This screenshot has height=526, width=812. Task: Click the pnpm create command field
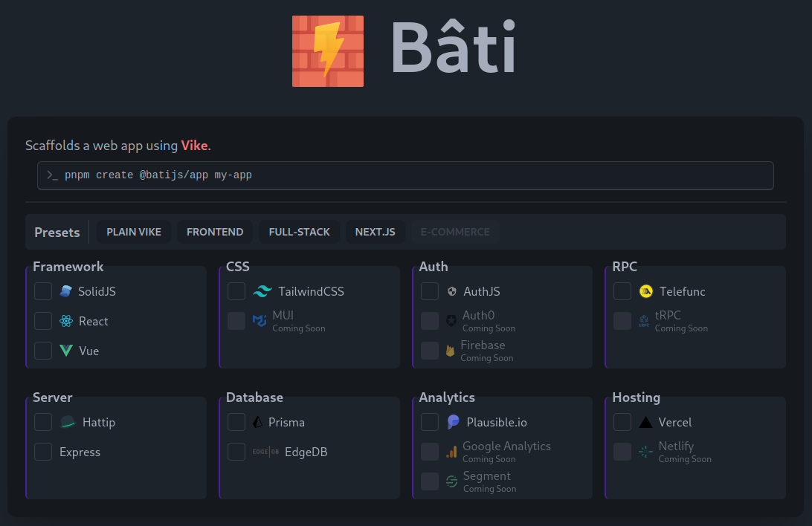405,175
